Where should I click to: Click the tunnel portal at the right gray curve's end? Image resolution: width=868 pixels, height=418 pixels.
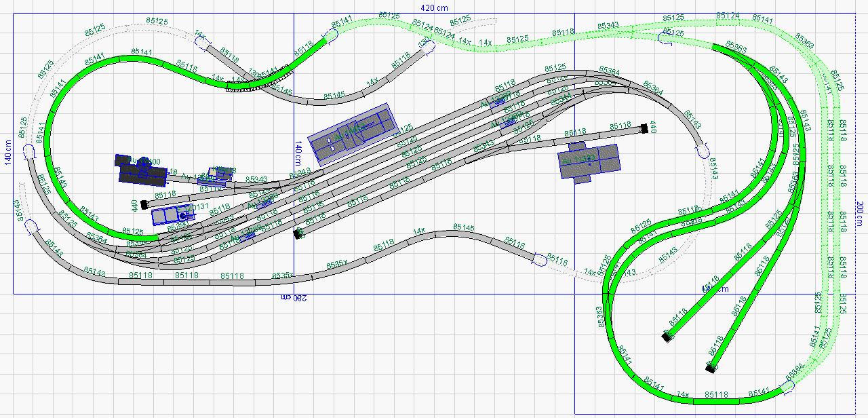[703, 150]
